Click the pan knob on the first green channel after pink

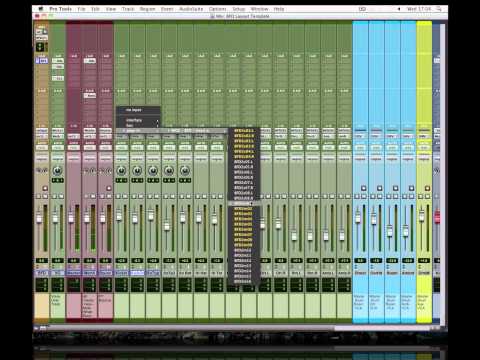[121, 171]
